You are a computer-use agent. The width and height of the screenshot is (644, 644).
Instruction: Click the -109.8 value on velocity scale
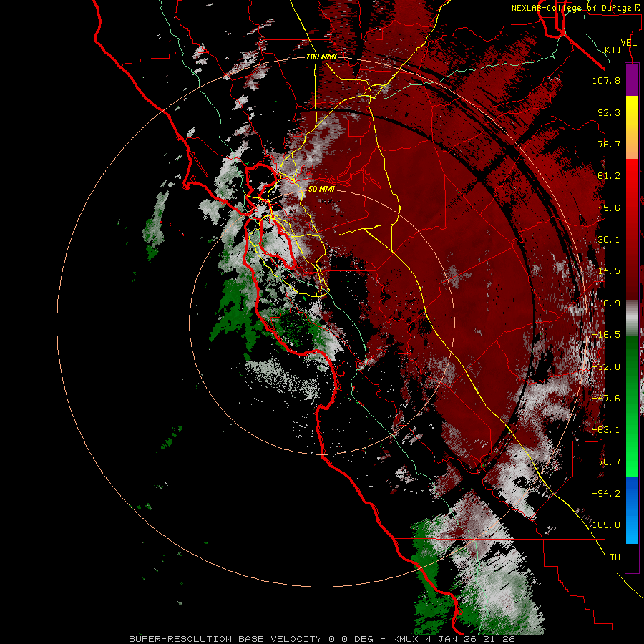(x=605, y=525)
